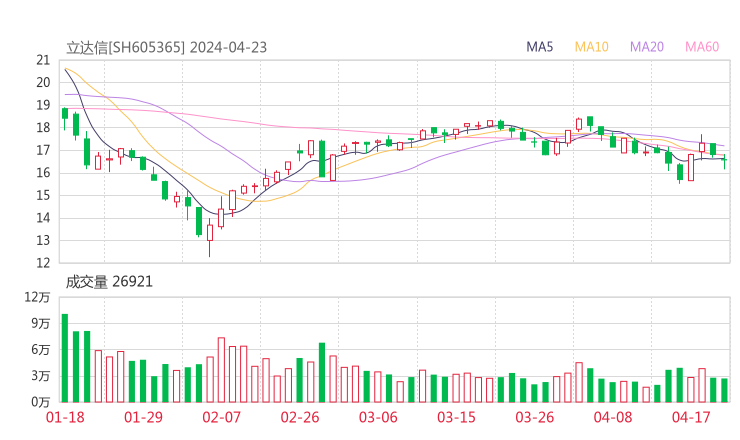Image resolution: width=740 pixels, height=440 pixels.
Task: Click the 04-17 date label
Action: coord(691,417)
